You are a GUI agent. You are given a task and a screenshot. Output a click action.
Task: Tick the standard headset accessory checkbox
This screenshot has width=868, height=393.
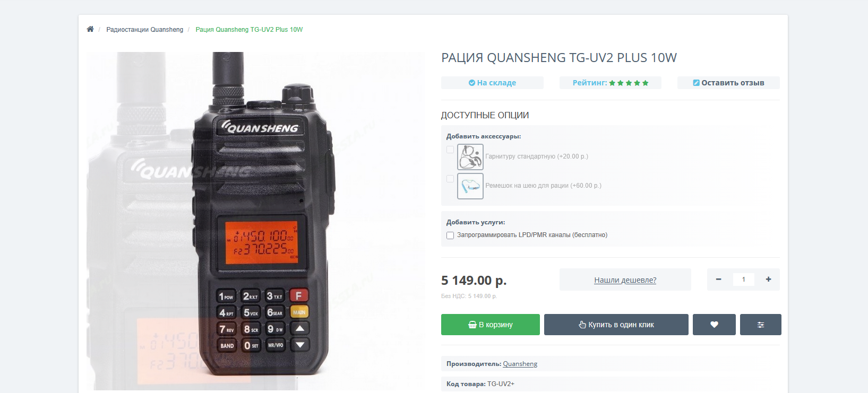click(450, 150)
